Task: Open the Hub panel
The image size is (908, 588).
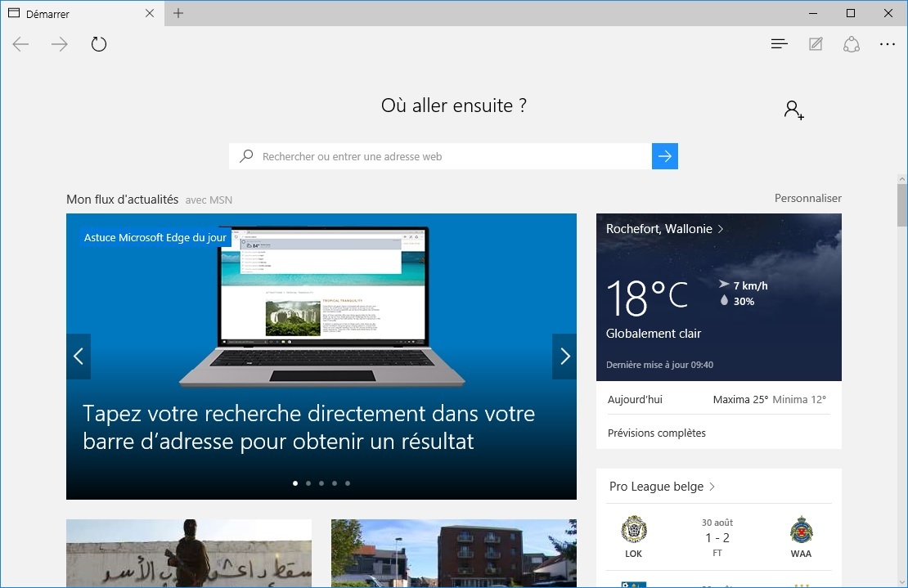Action: (x=780, y=44)
